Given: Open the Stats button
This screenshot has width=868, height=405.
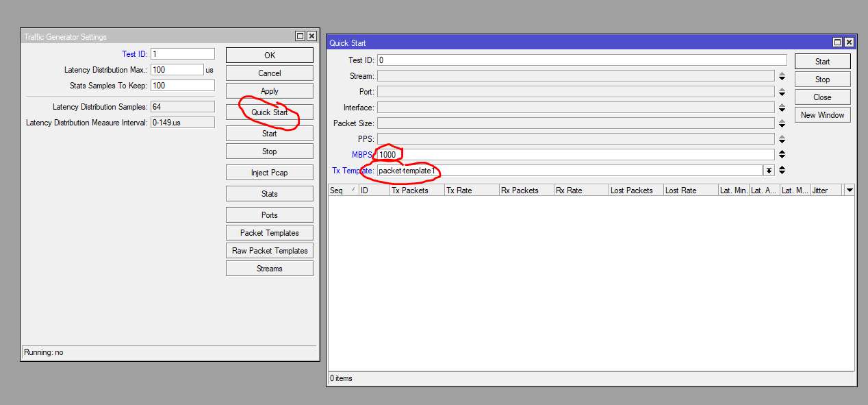Looking at the screenshot, I should pyautogui.click(x=270, y=194).
